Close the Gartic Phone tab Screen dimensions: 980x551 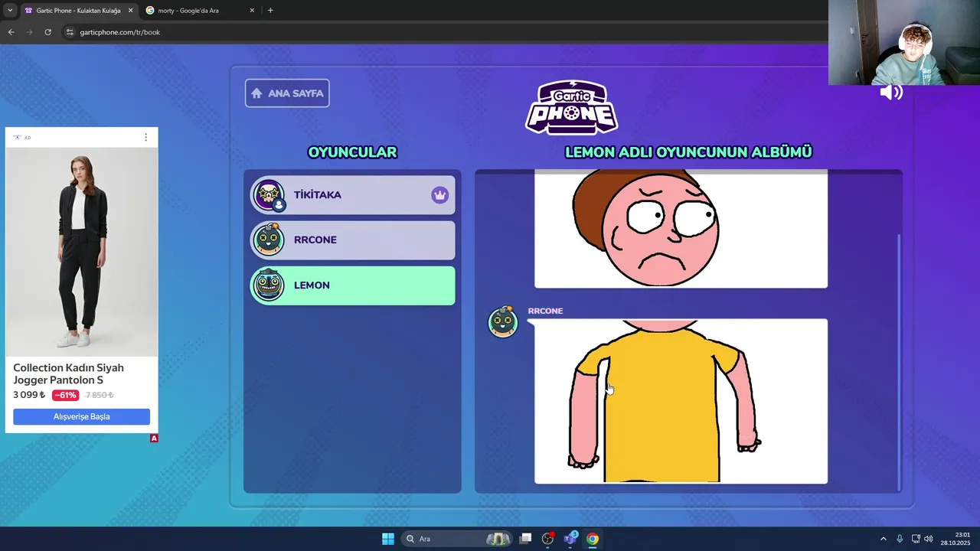(129, 11)
